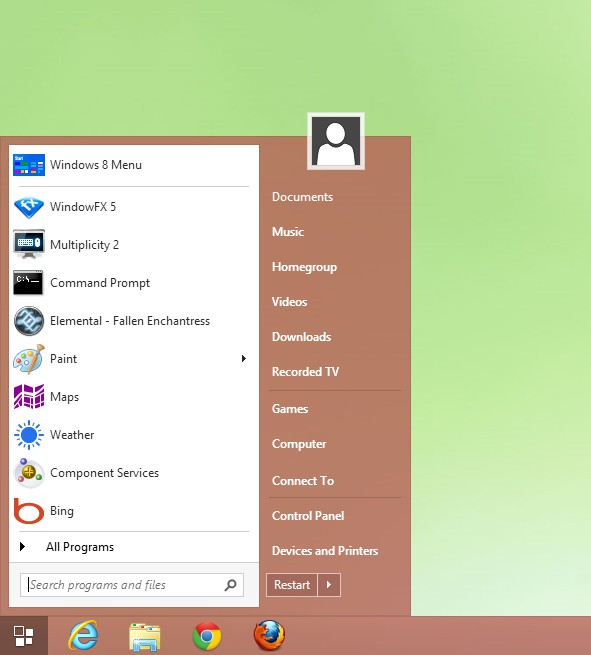Open the Documents folder link
The image size is (591, 655).
pyautogui.click(x=302, y=197)
